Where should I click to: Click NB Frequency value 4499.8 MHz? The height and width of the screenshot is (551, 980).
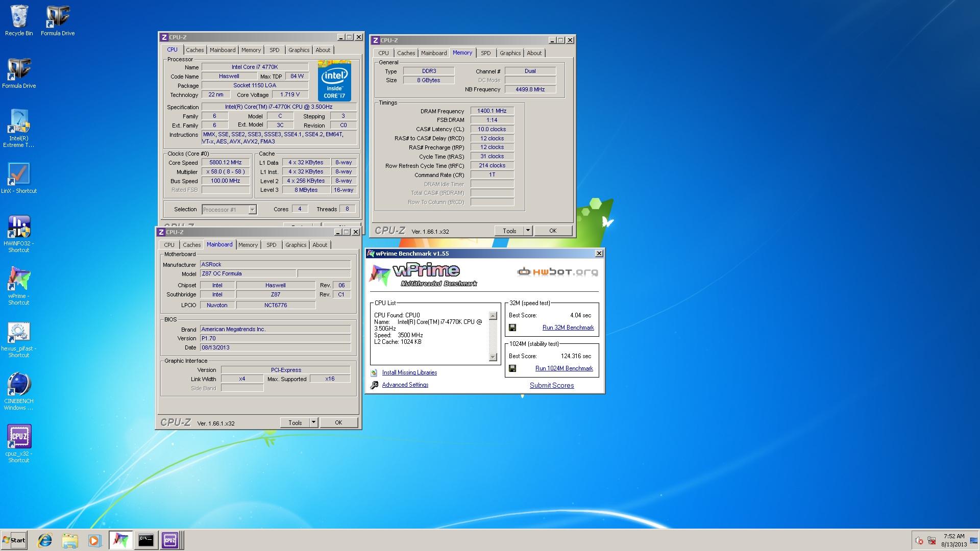530,89
